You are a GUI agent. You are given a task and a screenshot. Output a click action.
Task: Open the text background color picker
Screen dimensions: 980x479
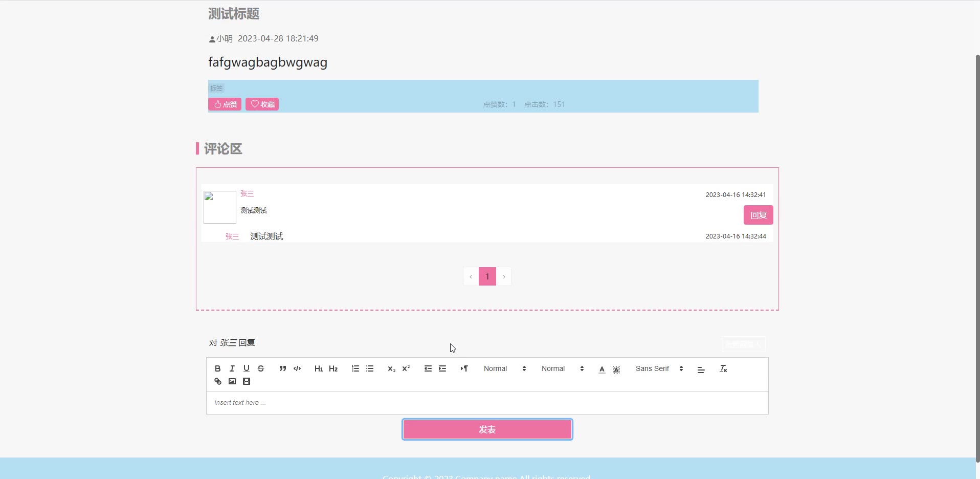(616, 369)
